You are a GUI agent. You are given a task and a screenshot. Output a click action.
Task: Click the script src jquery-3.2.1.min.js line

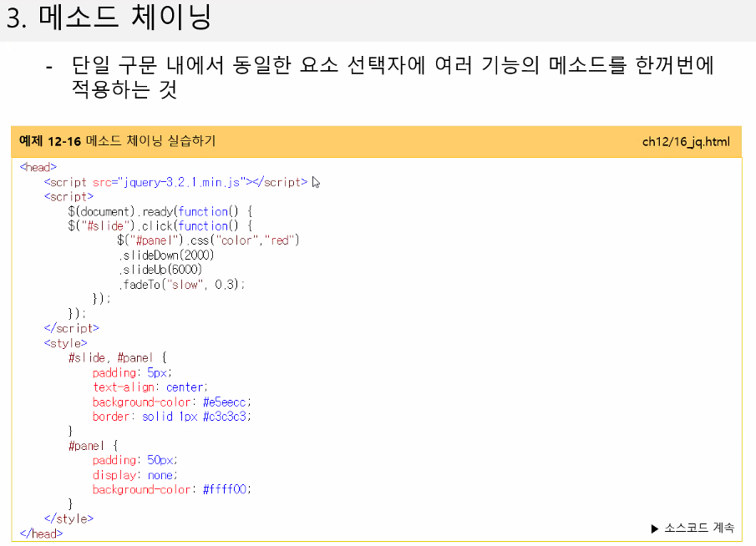coord(175,182)
